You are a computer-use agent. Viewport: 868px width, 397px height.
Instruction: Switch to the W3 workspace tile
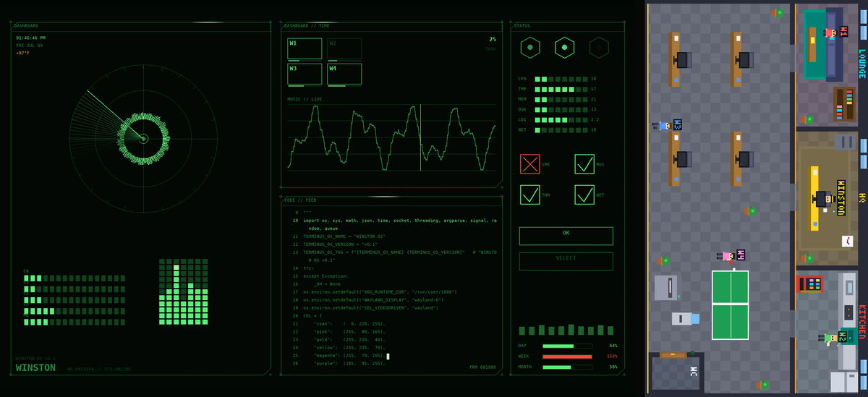click(305, 74)
